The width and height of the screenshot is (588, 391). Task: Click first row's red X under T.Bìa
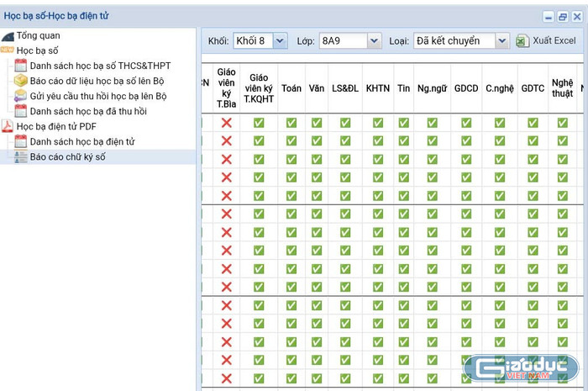pyautogui.click(x=227, y=123)
